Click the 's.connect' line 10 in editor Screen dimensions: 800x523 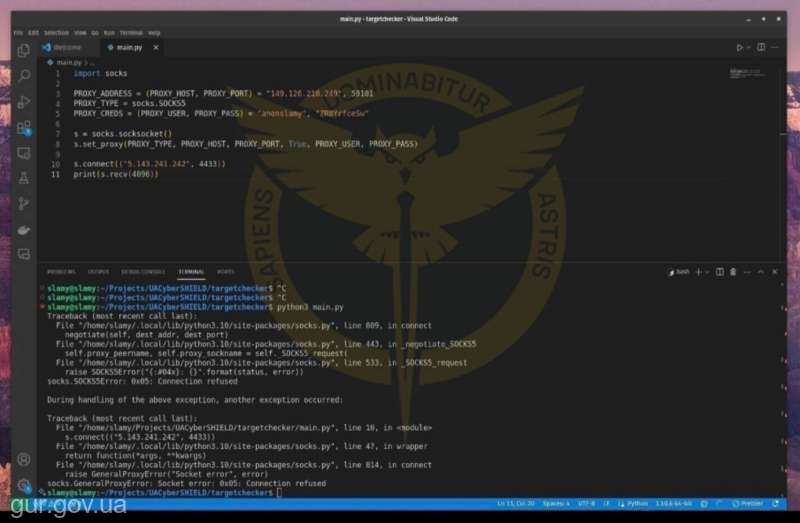point(149,164)
